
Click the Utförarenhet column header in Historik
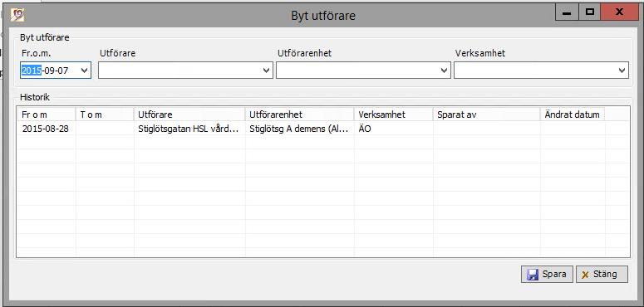(x=300, y=115)
